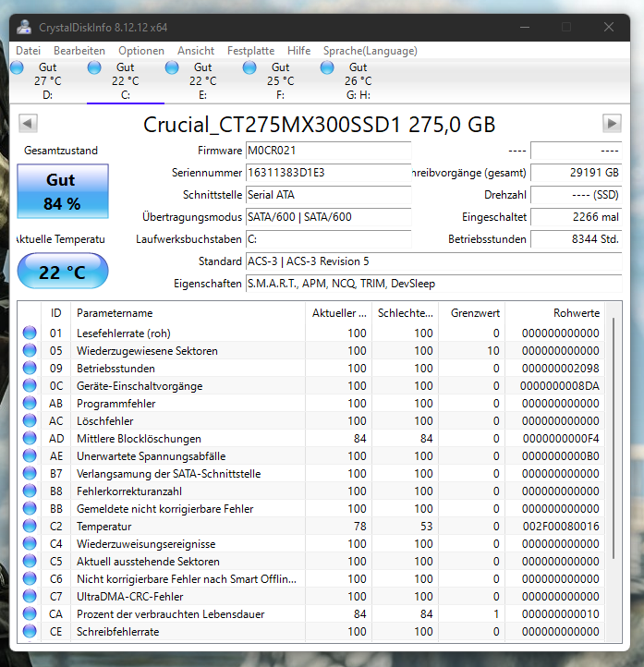Click the serial number field 16311383D1E3
Screen dimensions: 644x667
[x=328, y=173]
